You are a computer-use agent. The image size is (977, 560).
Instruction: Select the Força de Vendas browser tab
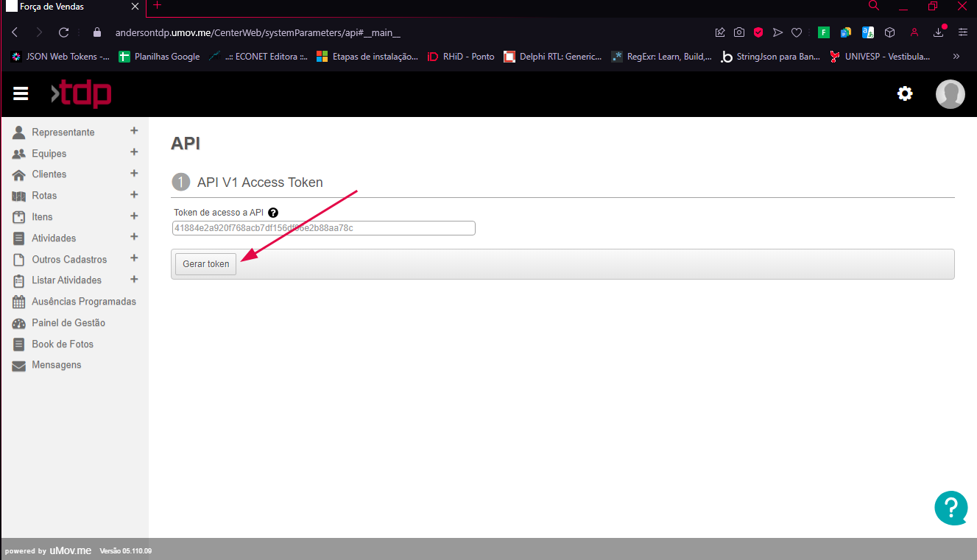coord(74,7)
